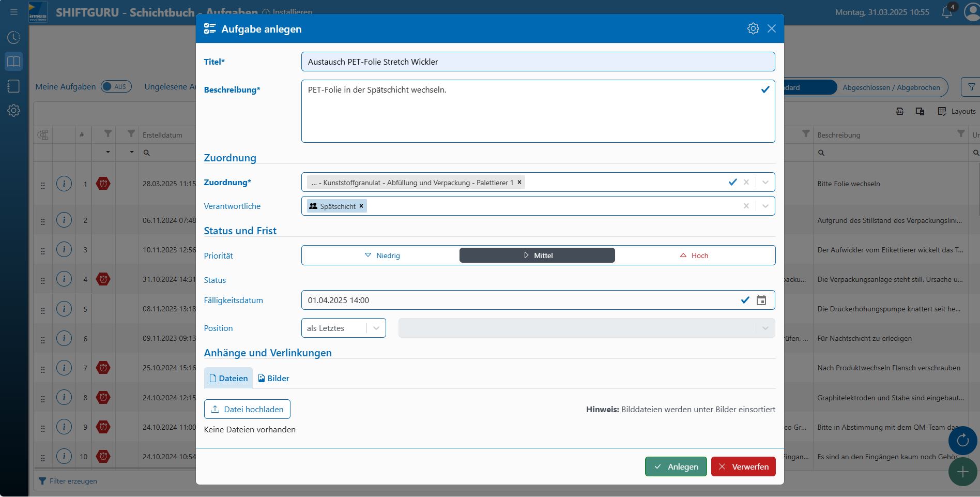This screenshot has height=497, width=980.
Task: Open the dialog settings gear icon
Action: click(753, 29)
